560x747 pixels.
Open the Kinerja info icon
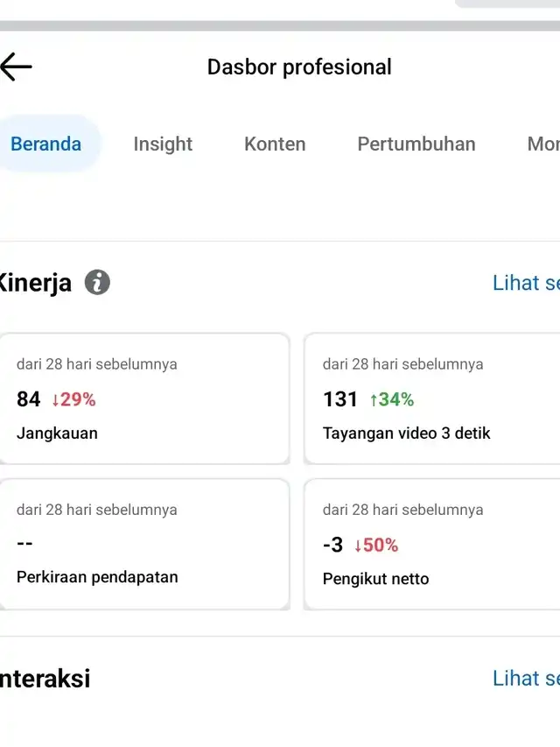point(97,283)
